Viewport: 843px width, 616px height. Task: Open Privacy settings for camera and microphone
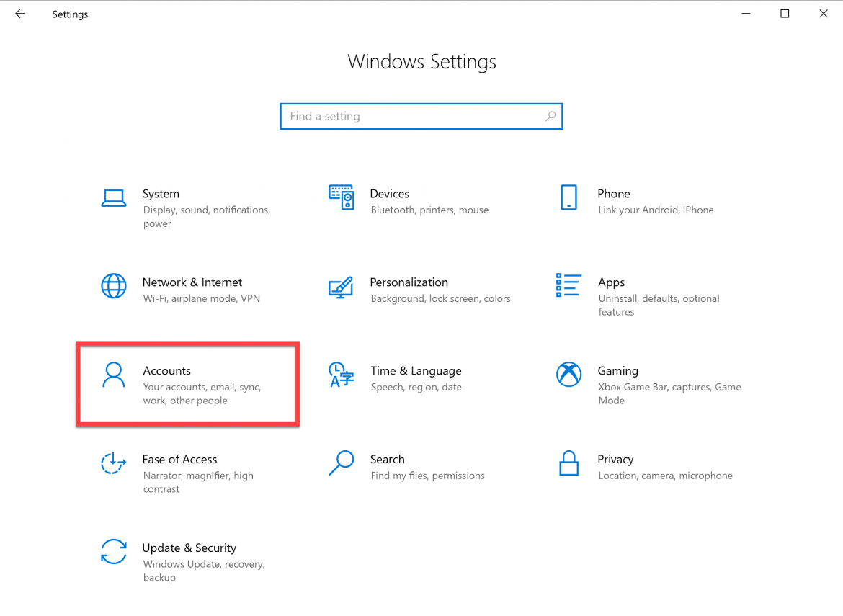[634, 465]
